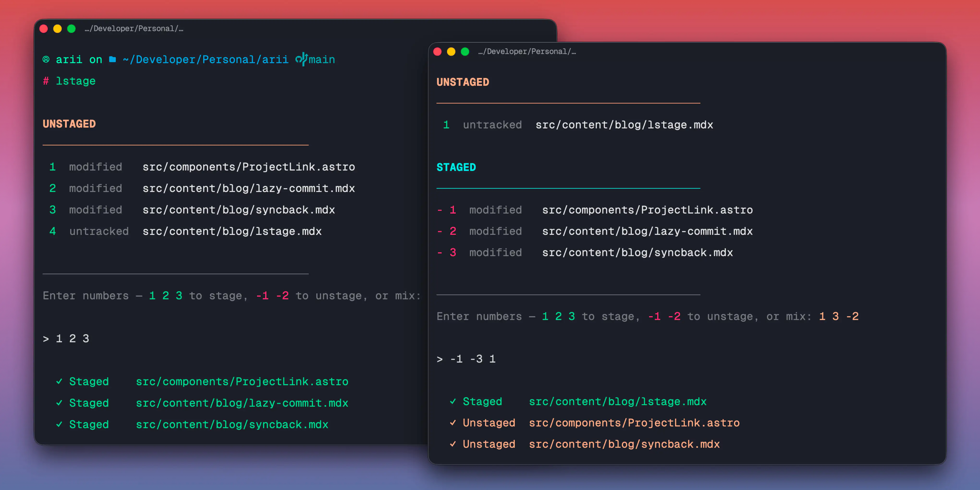Click the 'lstage' command text

(76, 81)
